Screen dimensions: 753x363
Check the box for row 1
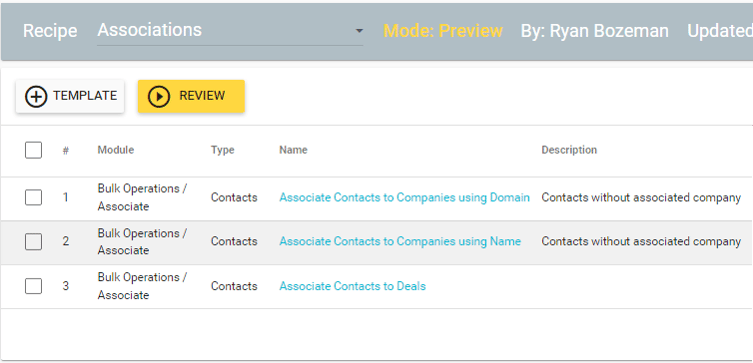click(x=33, y=197)
